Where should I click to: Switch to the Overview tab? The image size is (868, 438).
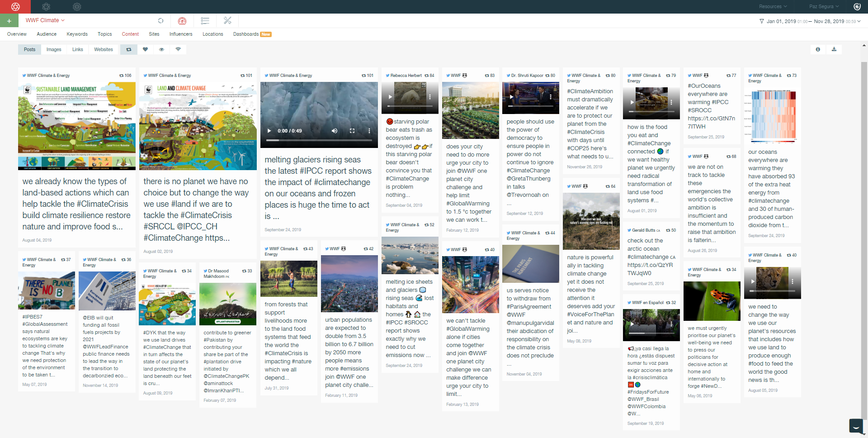(x=17, y=34)
